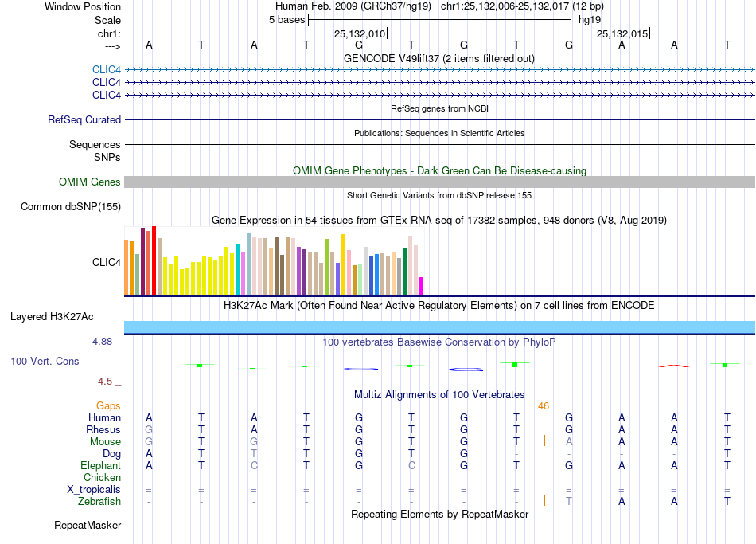This screenshot has height=544, width=756.
Task: Click the orange insertion tick in the Zebrafish row
Action: click(544, 500)
